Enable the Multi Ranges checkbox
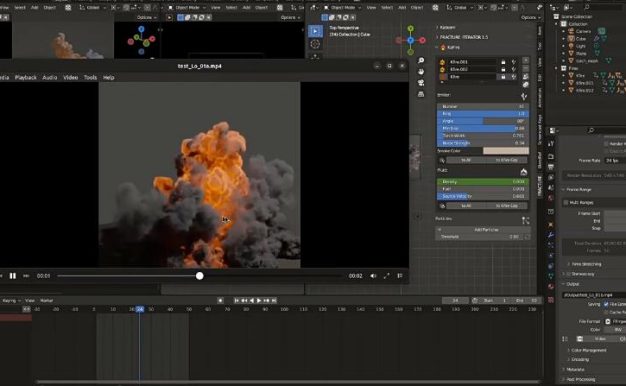Image resolution: width=626 pixels, height=386 pixels. point(566,202)
